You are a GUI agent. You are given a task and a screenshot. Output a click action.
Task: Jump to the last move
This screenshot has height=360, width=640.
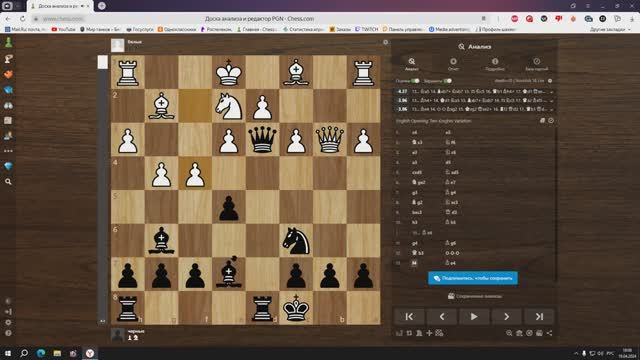point(539,317)
